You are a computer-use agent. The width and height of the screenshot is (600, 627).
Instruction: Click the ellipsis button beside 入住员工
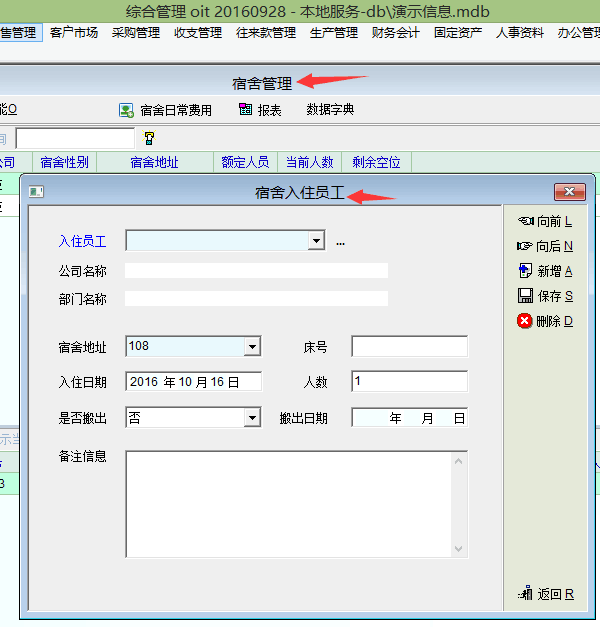pos(340,242)
